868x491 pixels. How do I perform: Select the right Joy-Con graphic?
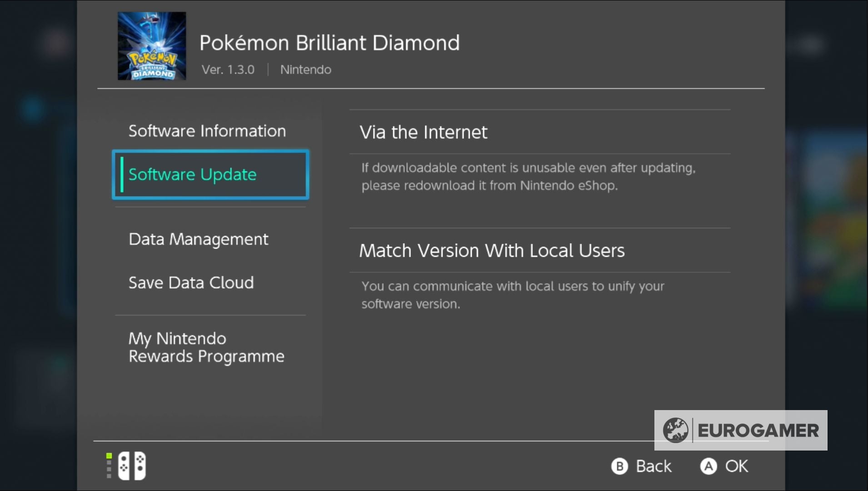click(x=139, y=466)
